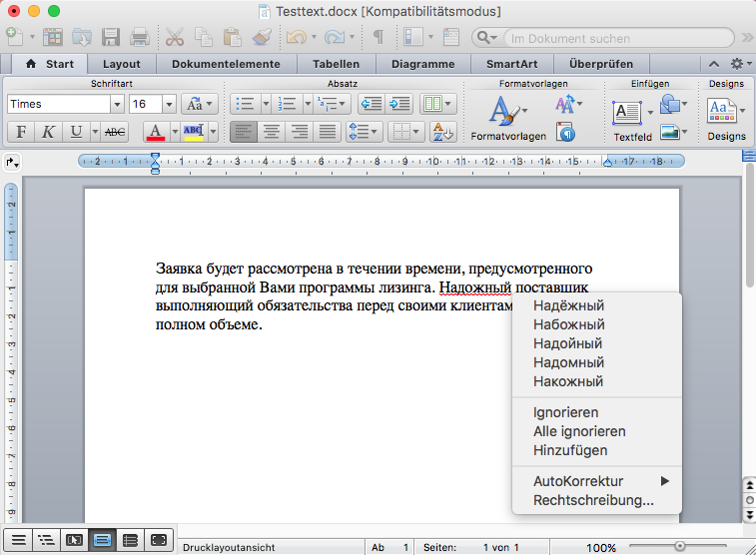Viewport: 756px width, 555px height.
Task: Click the strikethrough ABC icon
Action: click(116, 132)
